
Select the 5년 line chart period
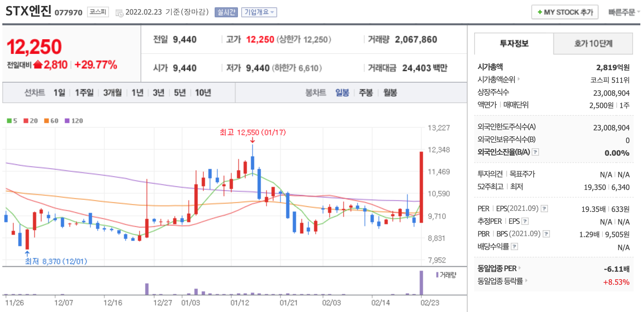[x=180, y=92]
